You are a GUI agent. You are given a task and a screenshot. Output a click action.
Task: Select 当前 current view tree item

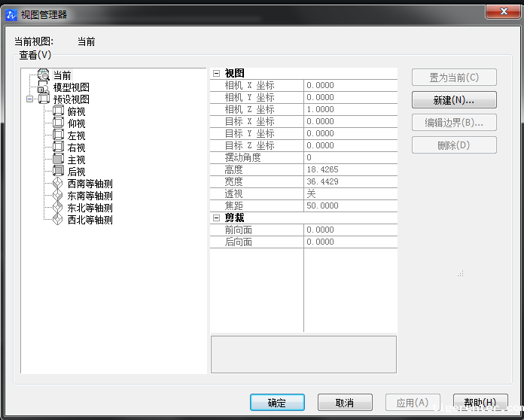(x=62, y=75)
